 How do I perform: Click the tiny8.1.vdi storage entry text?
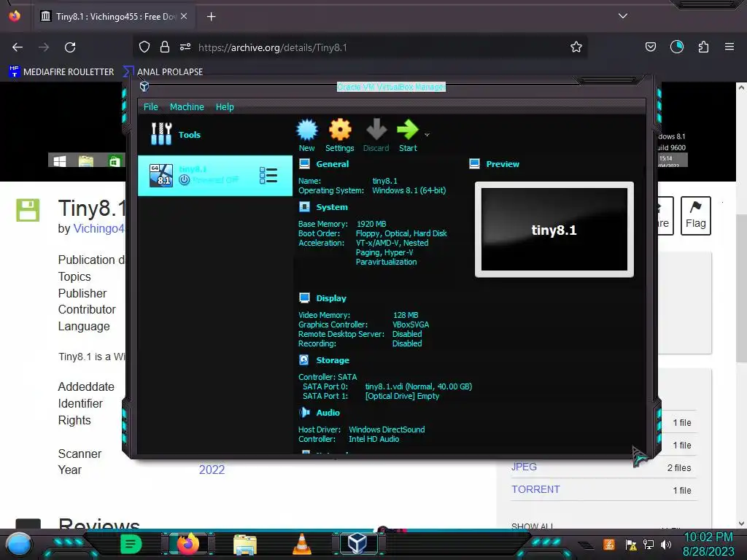tap(418, 386)
